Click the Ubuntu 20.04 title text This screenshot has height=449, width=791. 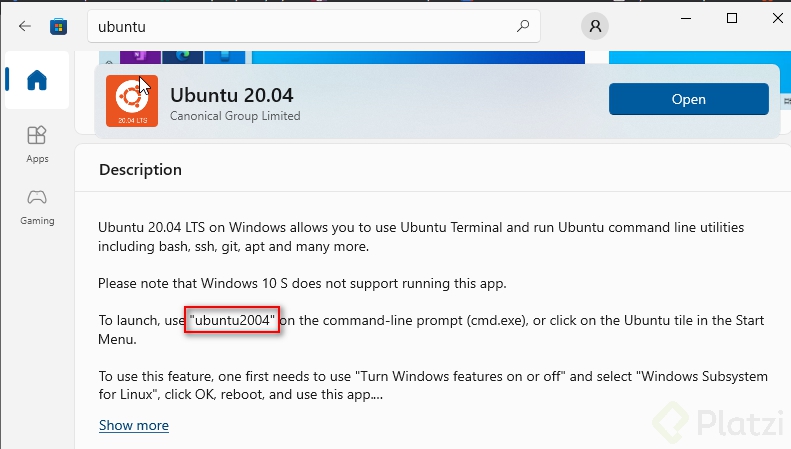232,95
